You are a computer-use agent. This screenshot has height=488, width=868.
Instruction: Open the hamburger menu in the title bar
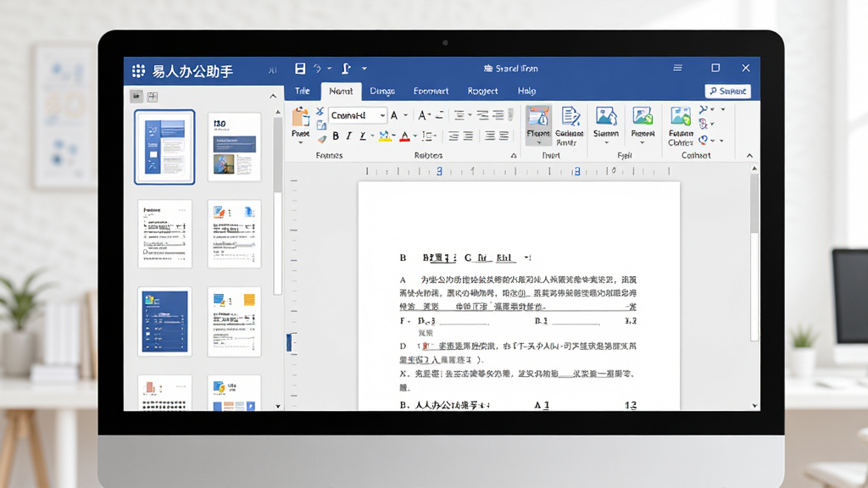tap(677, 68)
